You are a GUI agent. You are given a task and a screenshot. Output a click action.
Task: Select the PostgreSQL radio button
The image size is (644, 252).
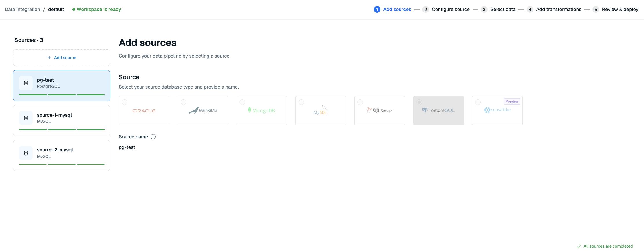click(419, 102)
